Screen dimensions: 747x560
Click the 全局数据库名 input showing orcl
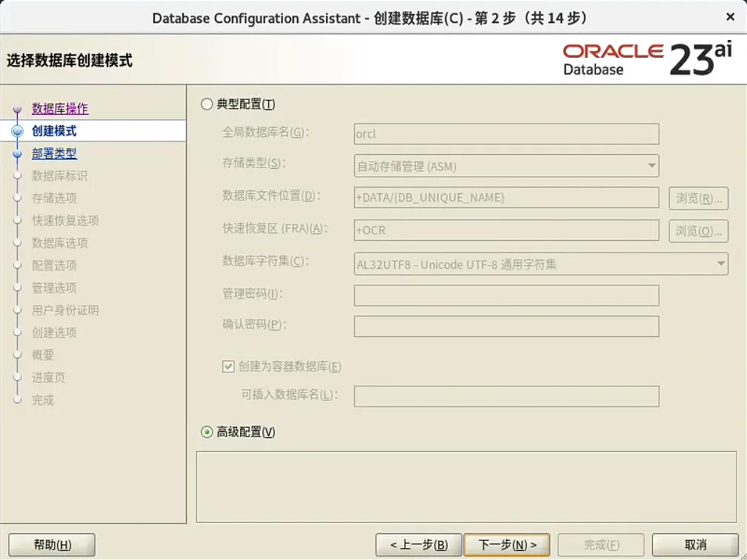506,134
